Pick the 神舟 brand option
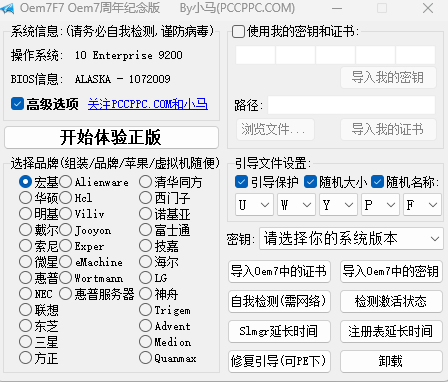 pyautogui.click(x=145, y=294)
